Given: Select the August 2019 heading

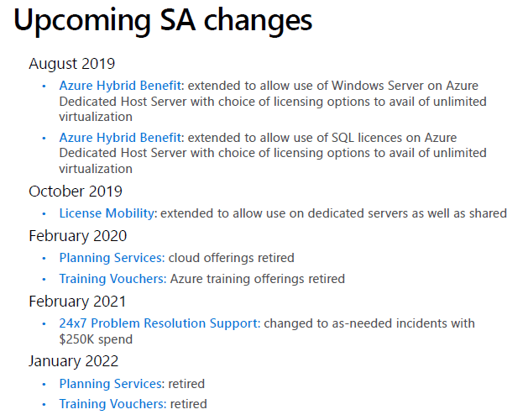Looking at the screenshot, I should (x=72, y=64).
